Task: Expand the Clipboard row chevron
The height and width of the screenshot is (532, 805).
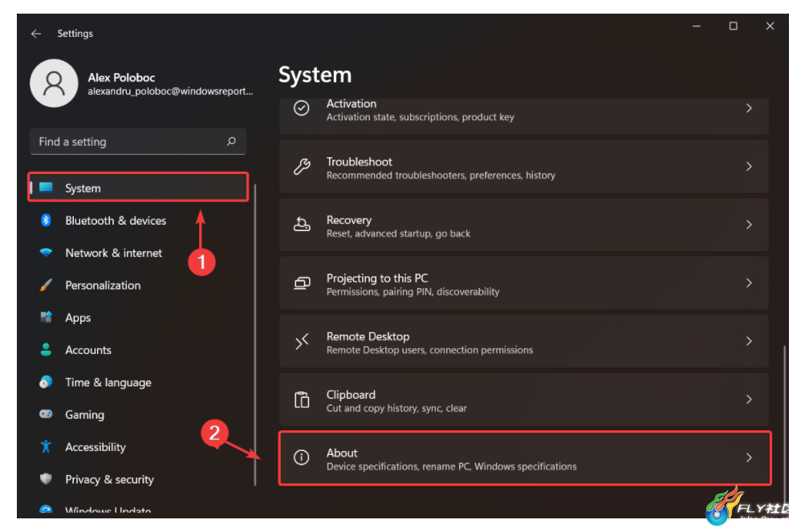Action: tap(749, 399)
